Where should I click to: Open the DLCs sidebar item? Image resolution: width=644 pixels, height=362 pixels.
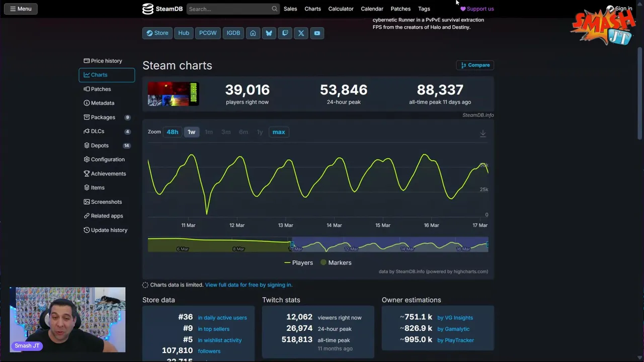pyautogui.click(x=107, y=131)
